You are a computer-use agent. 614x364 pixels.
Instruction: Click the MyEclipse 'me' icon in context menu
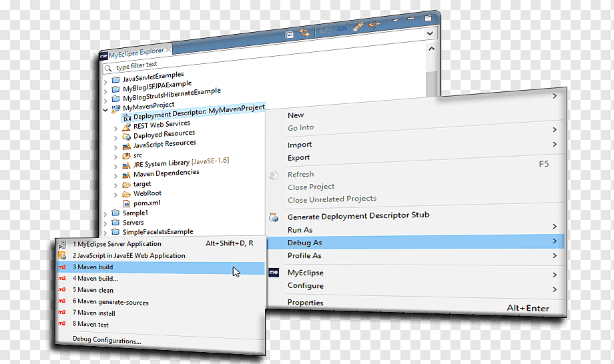click(x=274, y=272)
